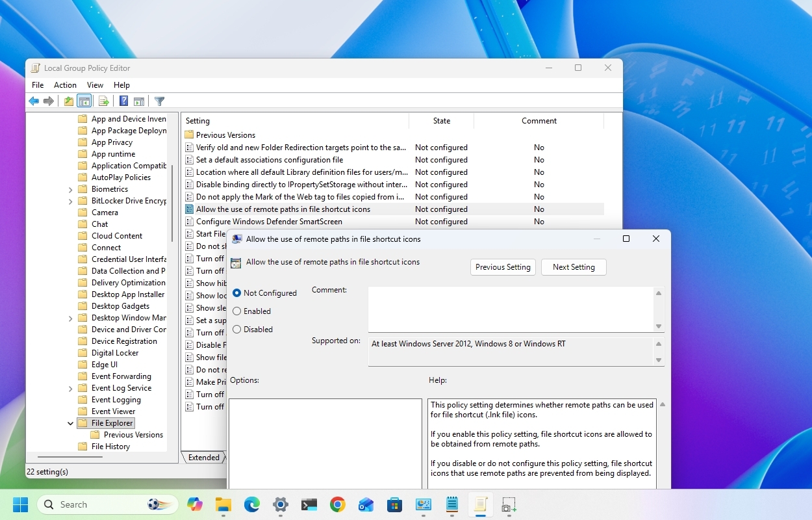Launch Google Chrome from the taskbar
This screenshot has height=520, width=812.
click(337, 504)
